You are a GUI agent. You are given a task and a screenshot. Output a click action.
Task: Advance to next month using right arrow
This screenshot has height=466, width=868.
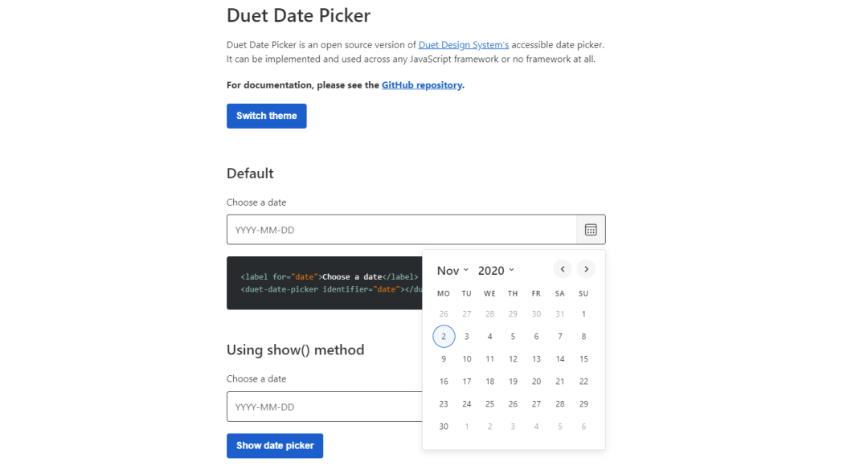point(587,269)
